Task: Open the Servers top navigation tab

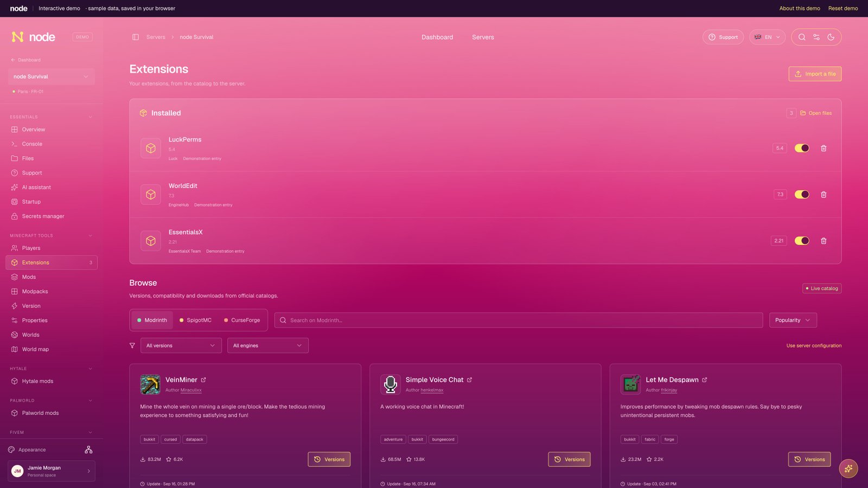Action: [483, 37]
